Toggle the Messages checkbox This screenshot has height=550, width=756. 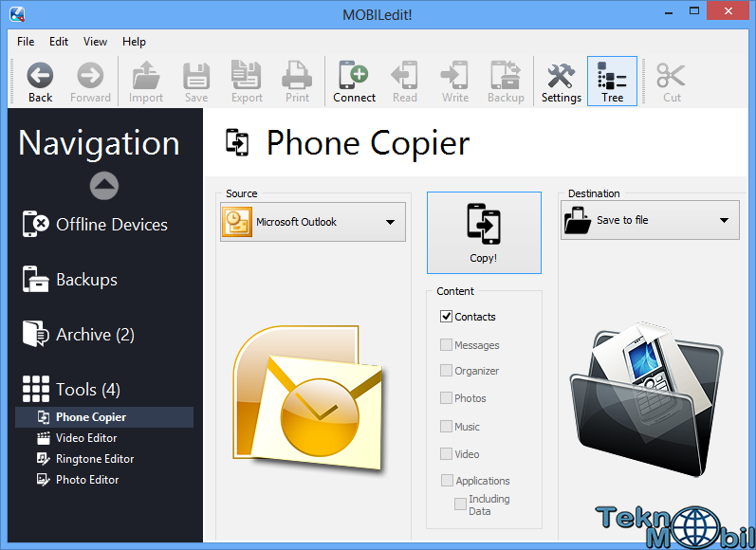tap(446, 344)
